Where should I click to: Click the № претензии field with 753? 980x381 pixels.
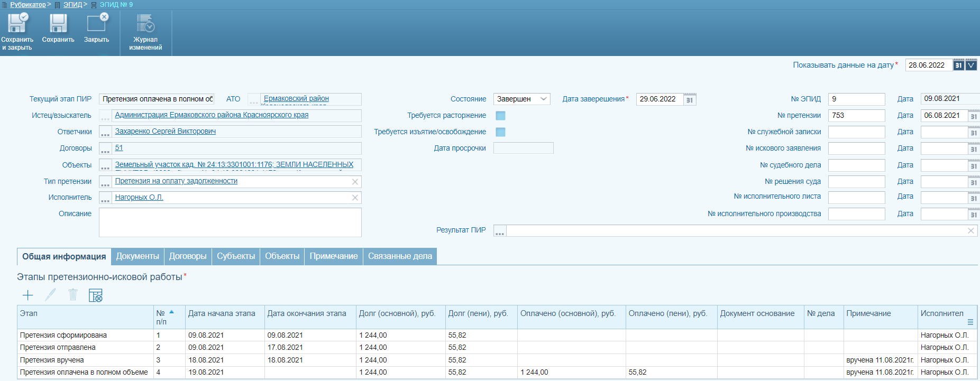click(856, 116)
